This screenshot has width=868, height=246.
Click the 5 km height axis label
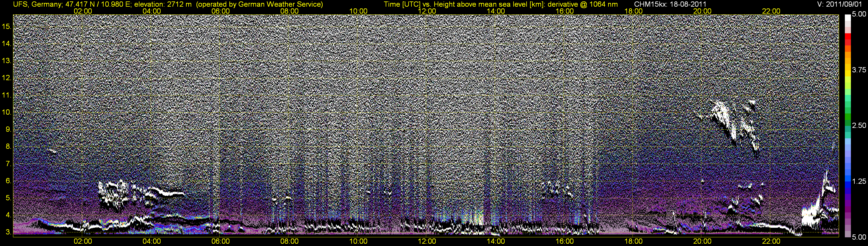(x=8, y=198)
